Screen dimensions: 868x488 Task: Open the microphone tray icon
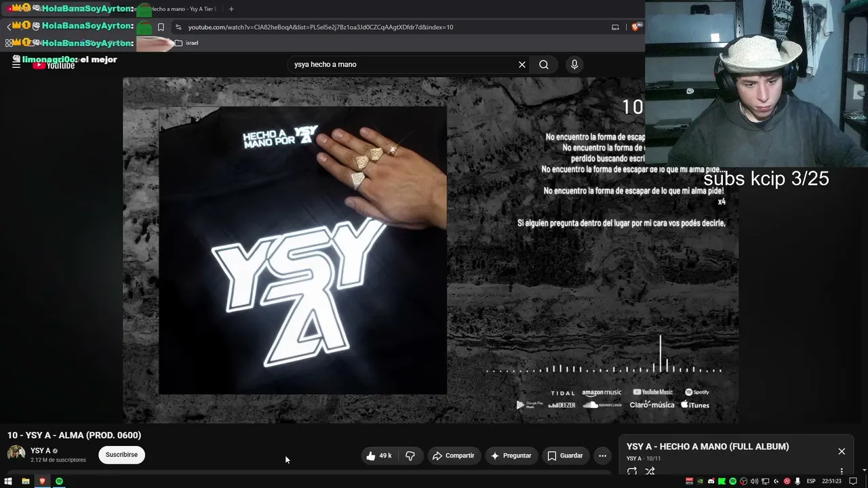click(x=797, y=481)
